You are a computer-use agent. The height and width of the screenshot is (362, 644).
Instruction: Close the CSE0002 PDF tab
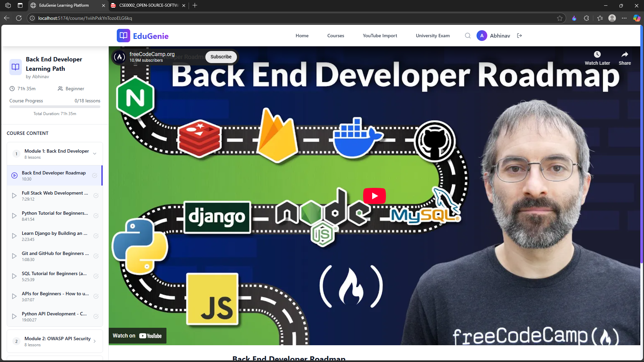click(184, 5)
